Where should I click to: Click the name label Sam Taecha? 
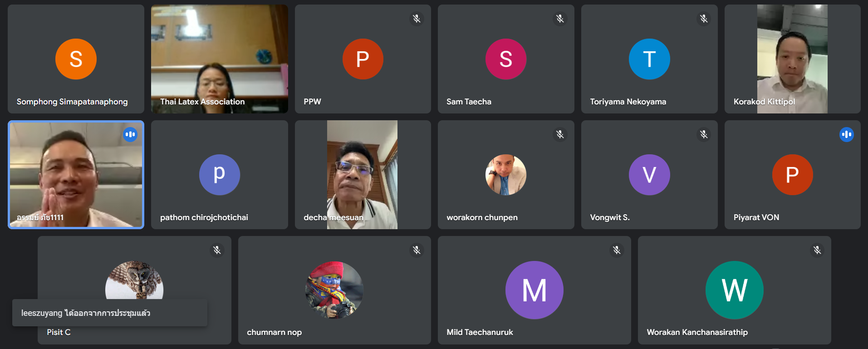pos(469,102)
